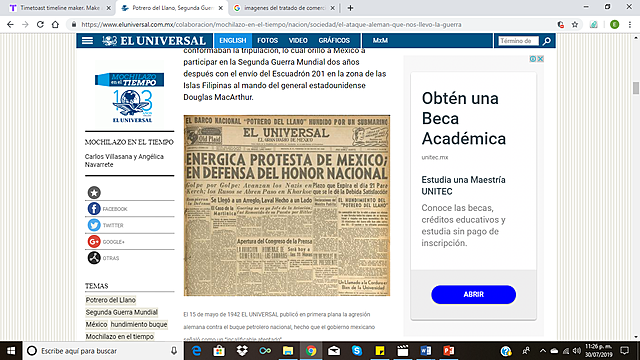The height and width of the screenshot is (360, 640).
Task: Open a new browser tab
Action: pos(350,8)
